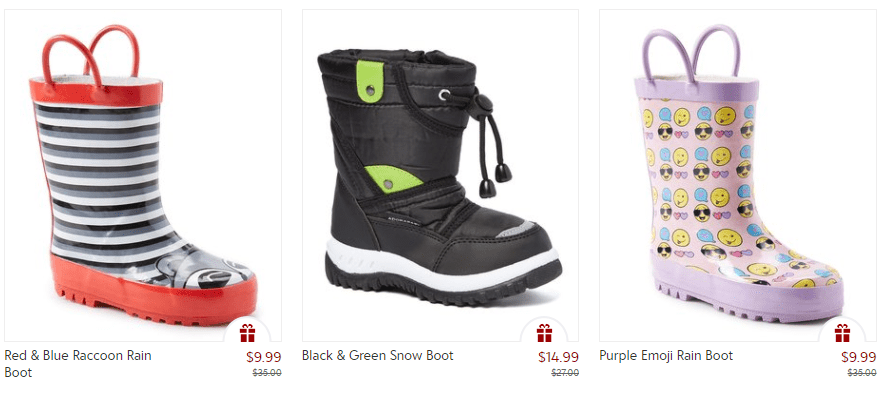Click the $9.99 price under Purple Emoji Boot
This screenshot has width=896, height=400.
click(858, 357)
